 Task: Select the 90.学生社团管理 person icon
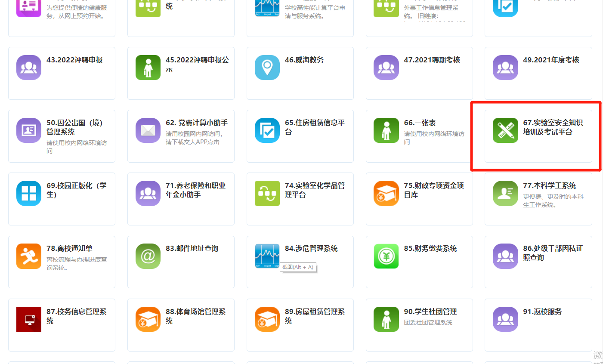[386, 319]
